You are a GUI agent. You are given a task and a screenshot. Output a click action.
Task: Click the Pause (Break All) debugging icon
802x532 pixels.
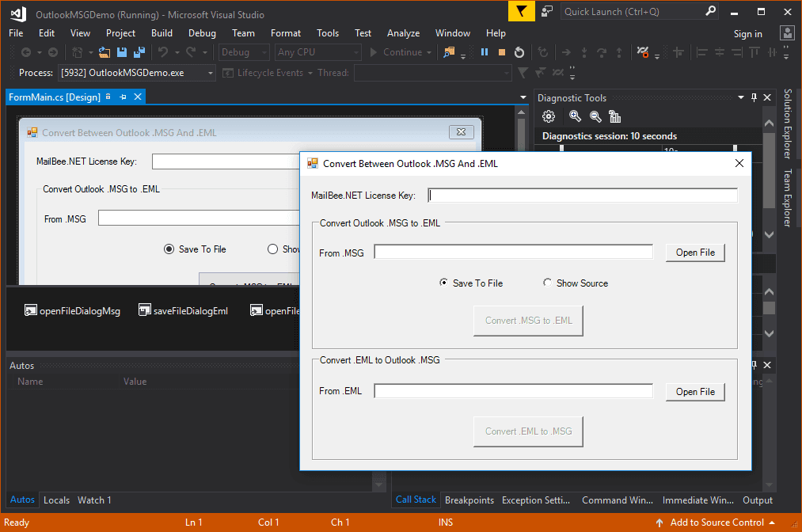[x=485, y=52]
